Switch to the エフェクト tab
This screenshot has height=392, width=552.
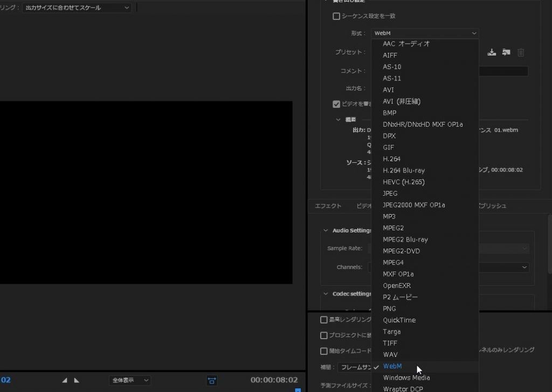pyautogui.click(x=328, y=205)
